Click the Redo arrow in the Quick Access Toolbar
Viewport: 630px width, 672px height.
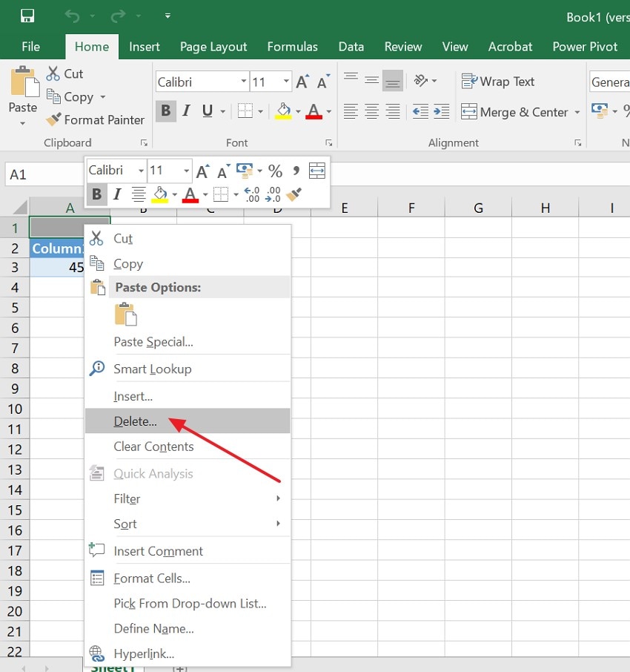click(x=118, y=16)
